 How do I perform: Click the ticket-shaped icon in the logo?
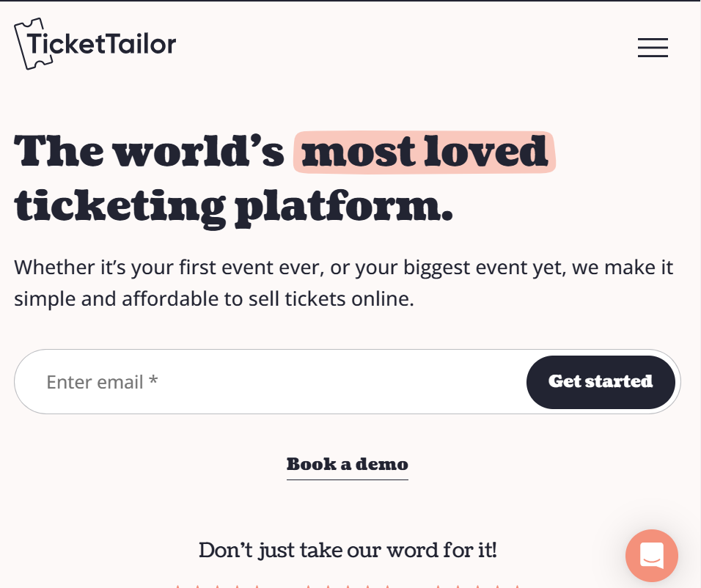click(x=29, y=45)
